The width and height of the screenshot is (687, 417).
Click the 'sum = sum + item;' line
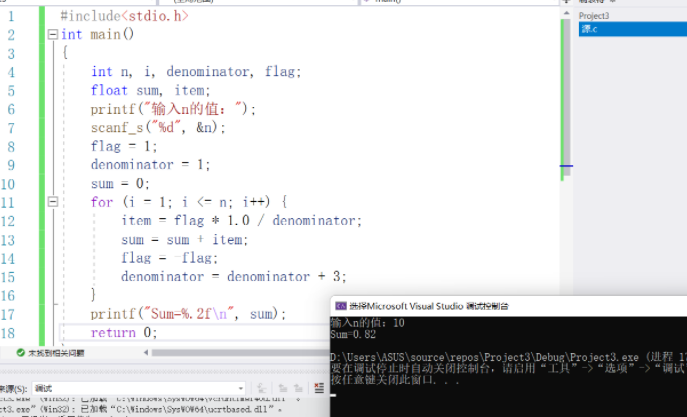(x=185, y=240)
